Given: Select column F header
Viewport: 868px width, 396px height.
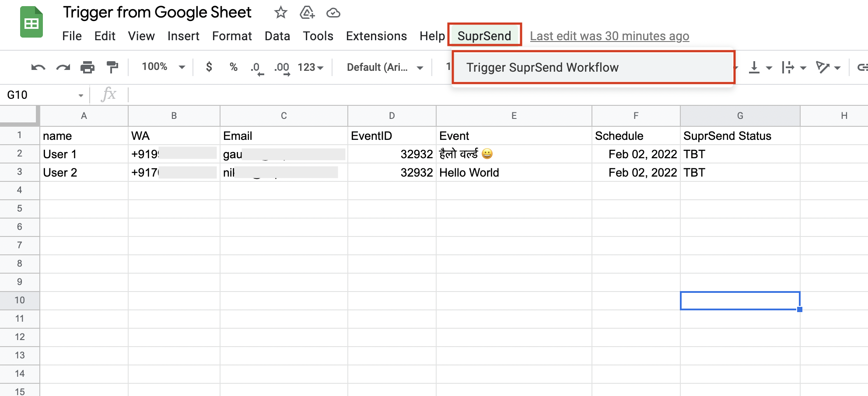Looking at the screenshot, I should [x=636, y=116].
